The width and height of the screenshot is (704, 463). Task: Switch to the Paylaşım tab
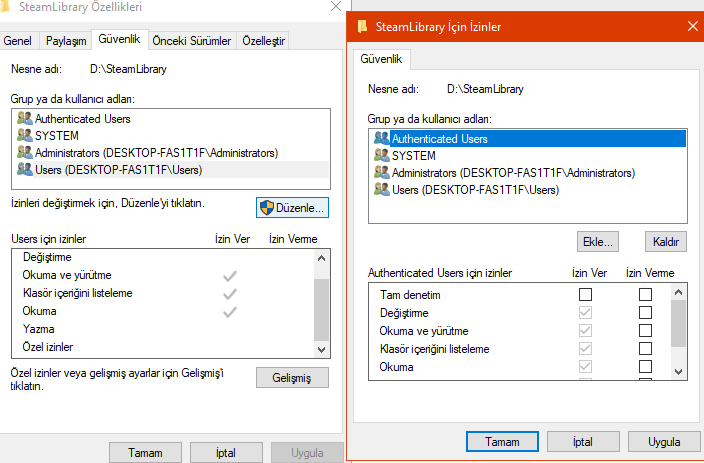tap(66, 41)
